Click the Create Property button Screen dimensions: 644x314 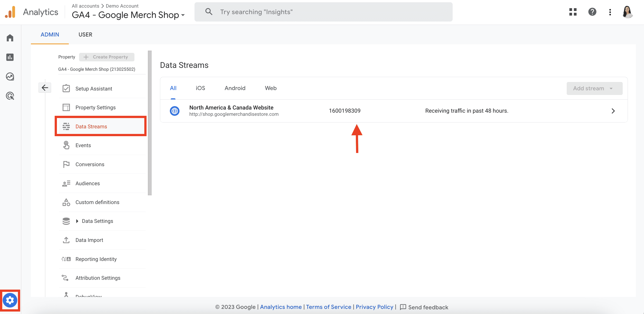coord(108,57)
